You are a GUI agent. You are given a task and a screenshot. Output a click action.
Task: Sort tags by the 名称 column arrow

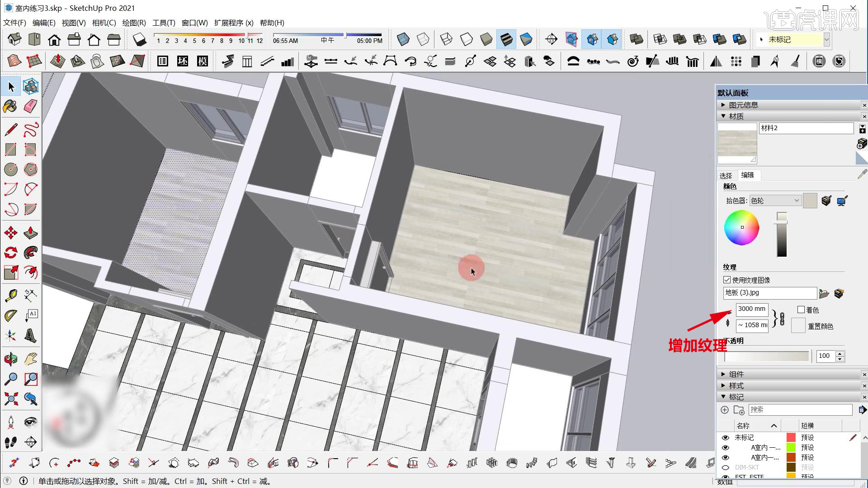click(774, 426)
